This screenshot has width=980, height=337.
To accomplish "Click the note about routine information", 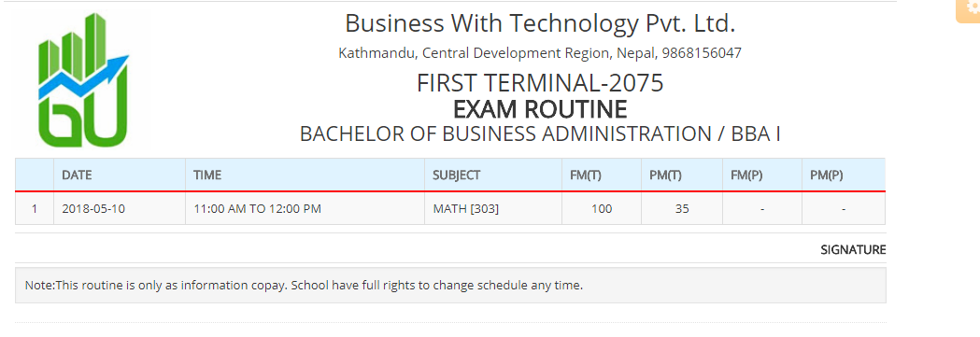I will 304,286.
